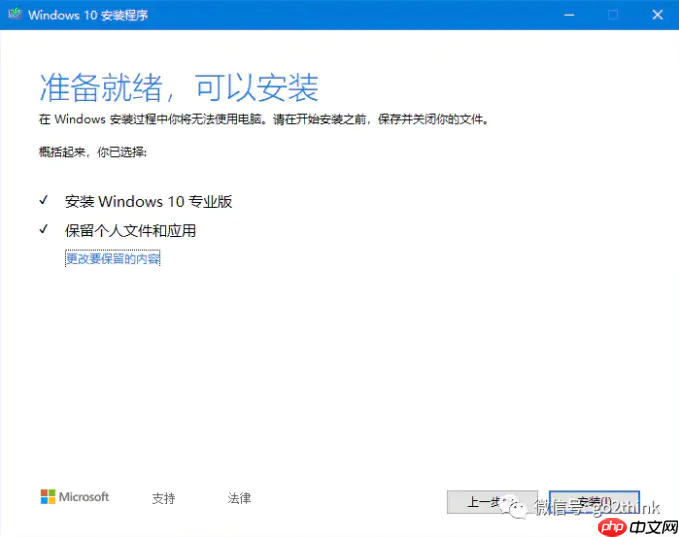679x537 pixels.
Task: Open the 法律 legal link
Action: (239, 498)
